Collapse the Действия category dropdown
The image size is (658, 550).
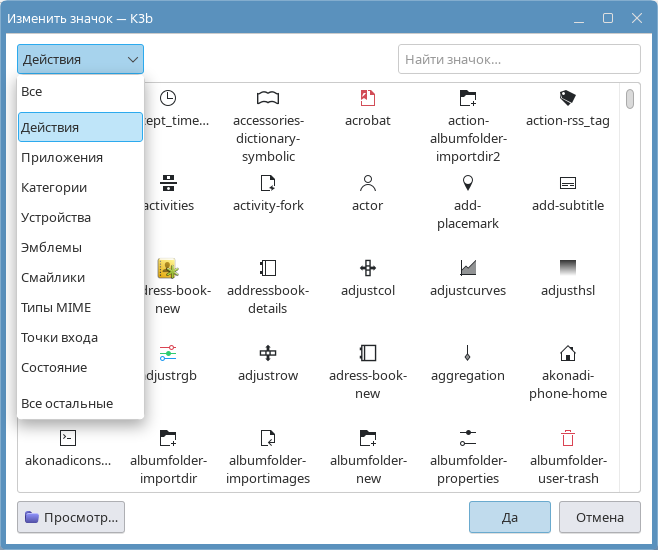[81, 60]
